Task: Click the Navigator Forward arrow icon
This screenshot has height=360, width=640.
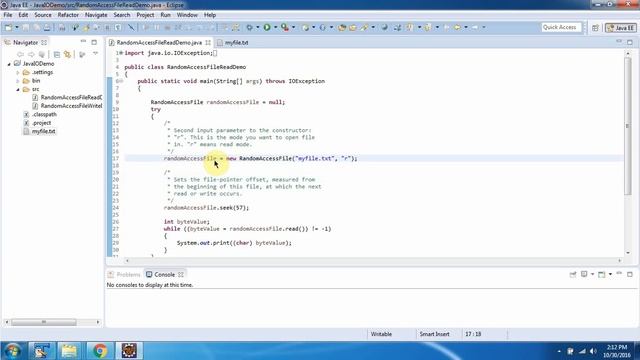Action: coord(31,54)
